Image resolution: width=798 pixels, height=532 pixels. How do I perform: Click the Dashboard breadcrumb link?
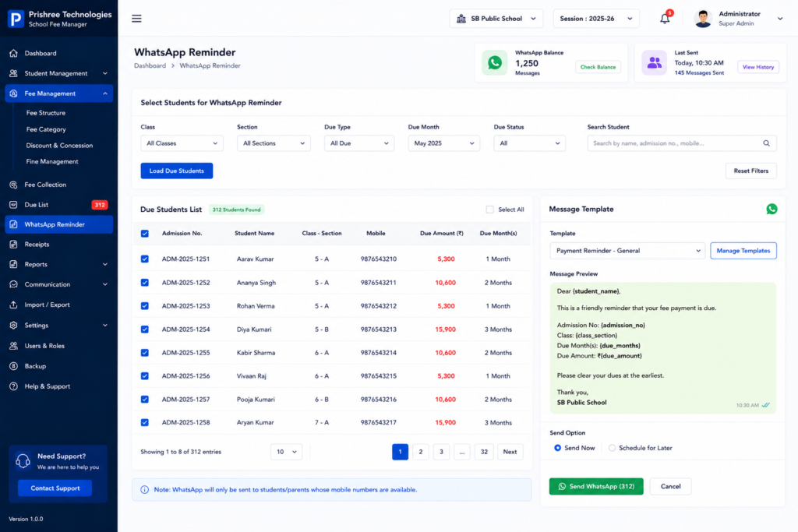[150, 65]
